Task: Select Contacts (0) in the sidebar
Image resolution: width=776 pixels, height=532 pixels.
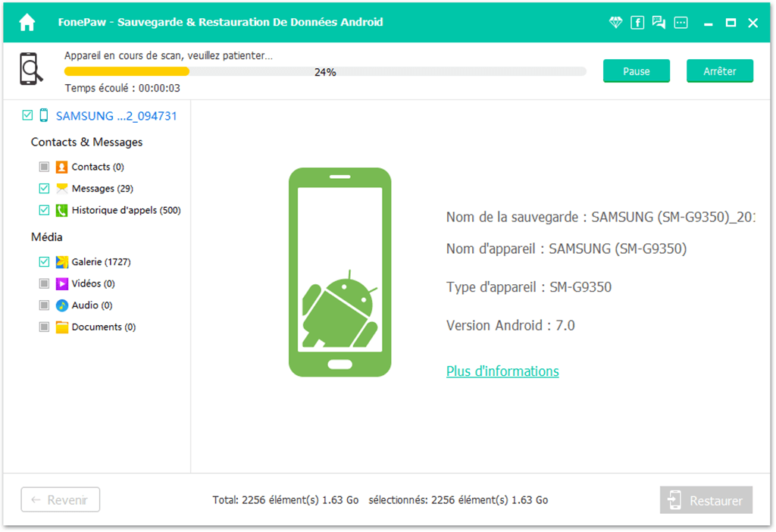Action: click(98, 167)
